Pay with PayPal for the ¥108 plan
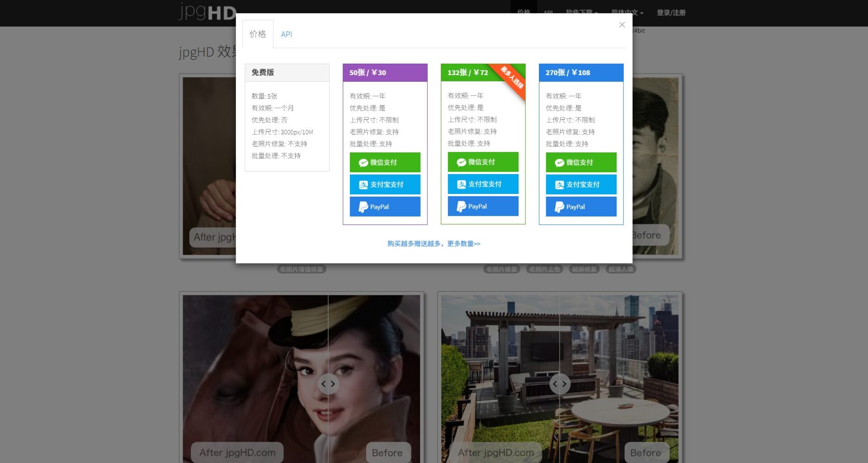 coord(581,207)
